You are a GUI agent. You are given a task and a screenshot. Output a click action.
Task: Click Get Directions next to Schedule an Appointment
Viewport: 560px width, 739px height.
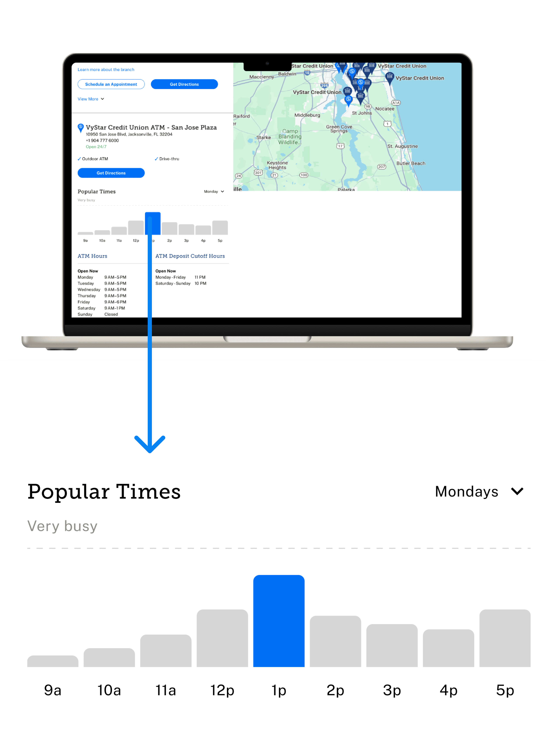tap(184, 84)
